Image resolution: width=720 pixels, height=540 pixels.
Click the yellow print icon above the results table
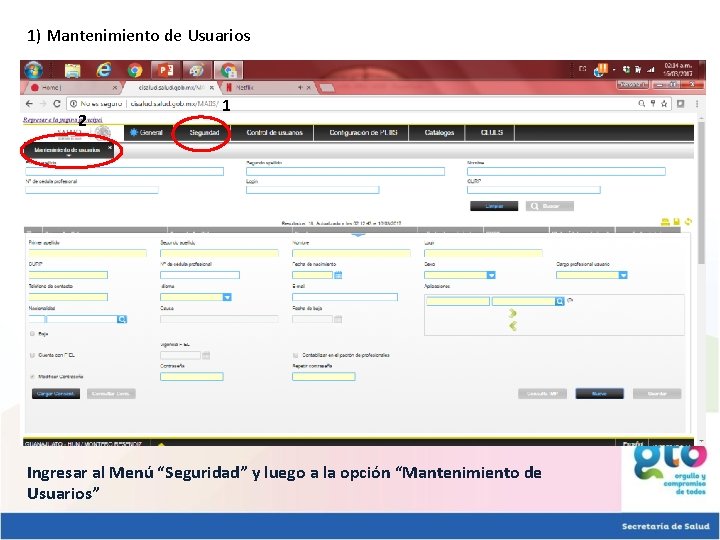point(665,222)
